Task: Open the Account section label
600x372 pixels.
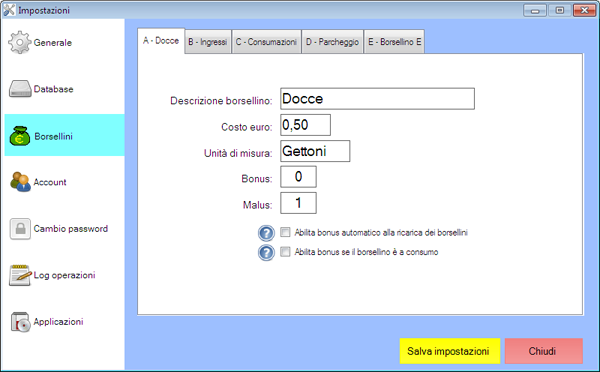Action: point(50,182)
